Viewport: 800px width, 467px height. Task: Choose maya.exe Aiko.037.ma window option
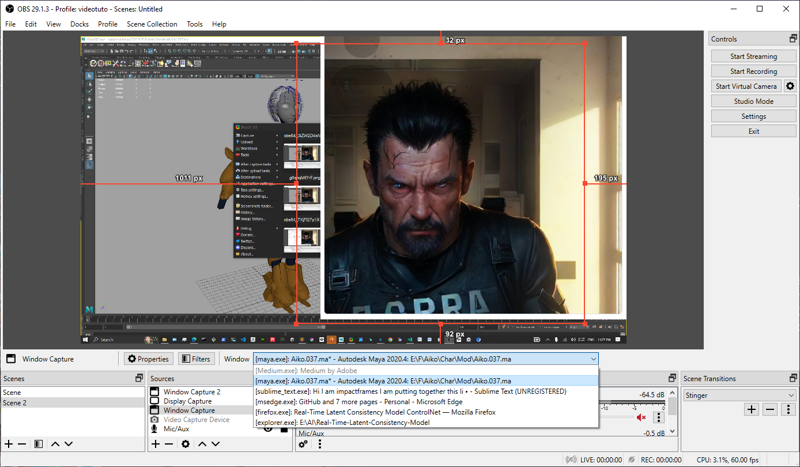point(426,381)
